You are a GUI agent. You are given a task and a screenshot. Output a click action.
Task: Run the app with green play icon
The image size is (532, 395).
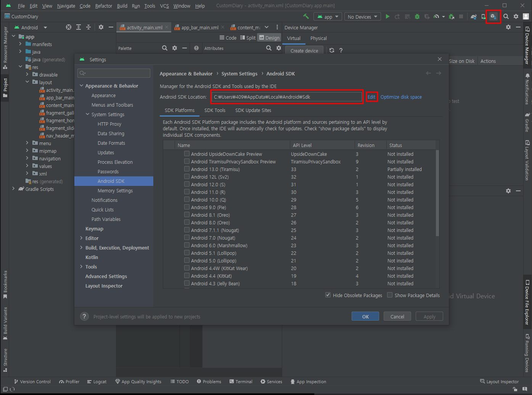click(387, 16)
